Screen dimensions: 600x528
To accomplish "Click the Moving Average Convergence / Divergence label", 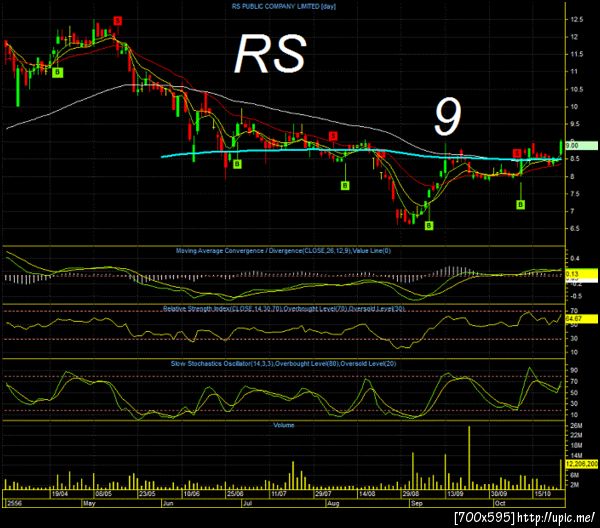I will tap(283, 251).
